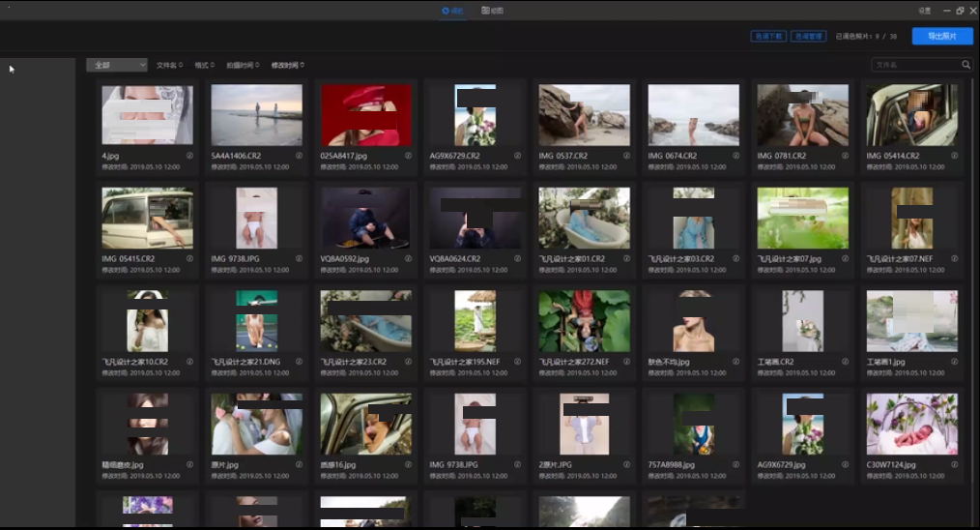Click the circle icon beside IMG 0674.CR2
The image size is (980, 530).
735,156
